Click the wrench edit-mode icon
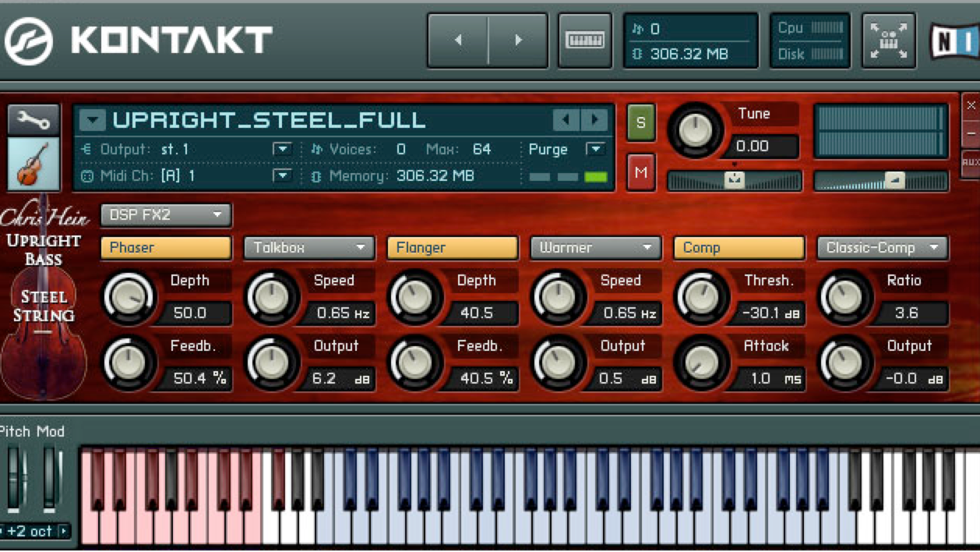 point(33,119)
